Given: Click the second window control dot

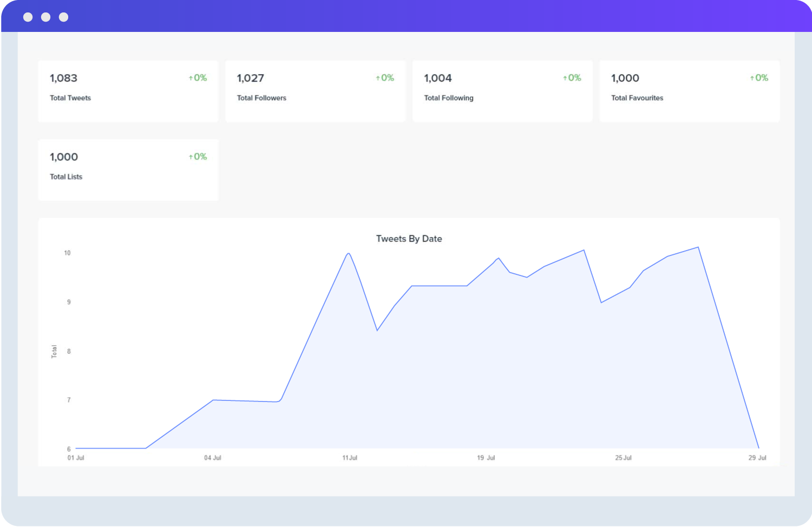Looking at the screenshot, I should coord(46,17).
